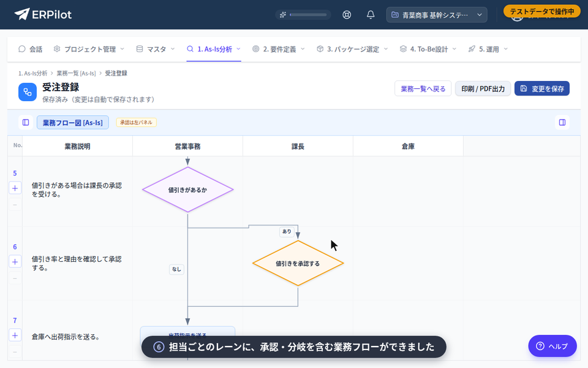This screenshot has width=588, height=368.
Task: Click the 業務説明 column header
Action: (x=77, y=146)
